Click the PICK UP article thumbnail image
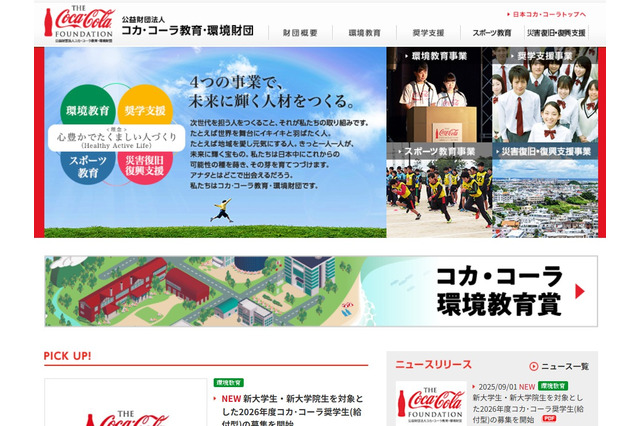Image resolution: width=640 pixels, height=426 pixels. pyautogui.click(x=126, y=402)
